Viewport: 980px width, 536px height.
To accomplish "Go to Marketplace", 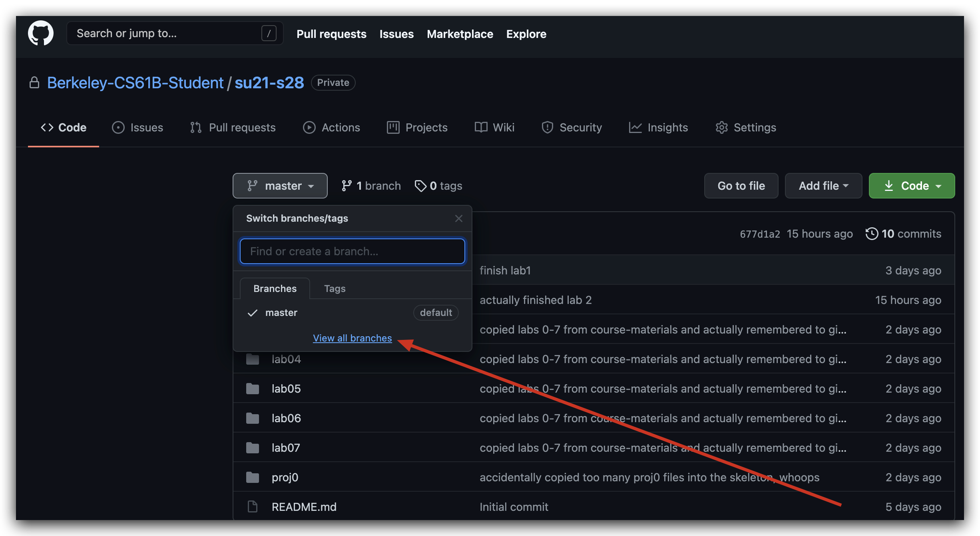I will click(460, 34).
